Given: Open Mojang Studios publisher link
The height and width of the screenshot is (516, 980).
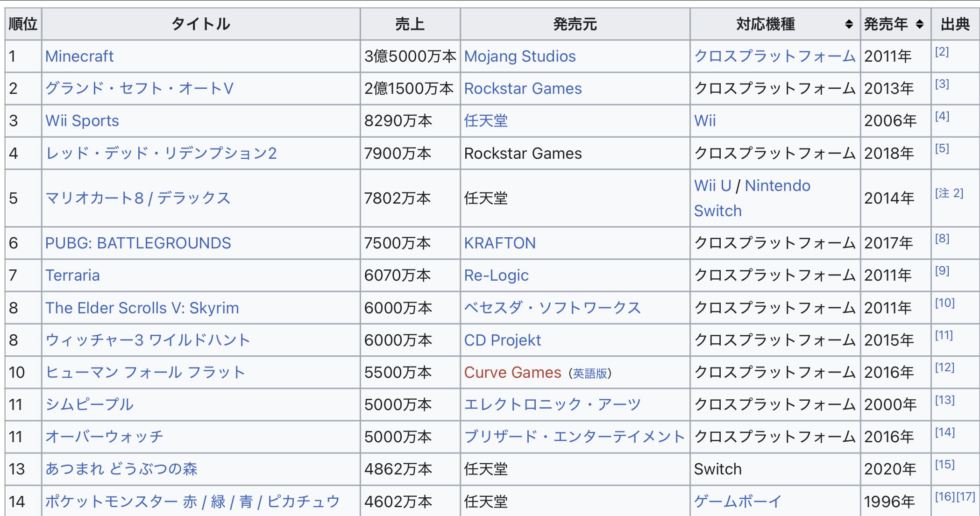Looking at the screenshot, I should pyautogui.click(x=519, y=57).
